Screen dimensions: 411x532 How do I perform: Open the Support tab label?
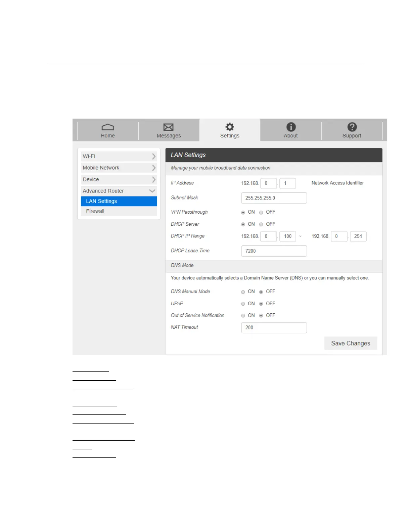click(x=352, y=136)
